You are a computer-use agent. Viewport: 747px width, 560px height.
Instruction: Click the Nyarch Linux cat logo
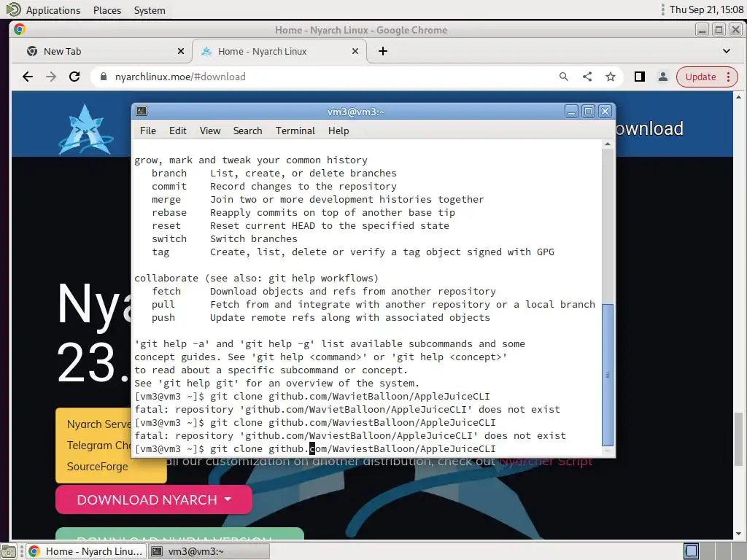coord(86,130)
